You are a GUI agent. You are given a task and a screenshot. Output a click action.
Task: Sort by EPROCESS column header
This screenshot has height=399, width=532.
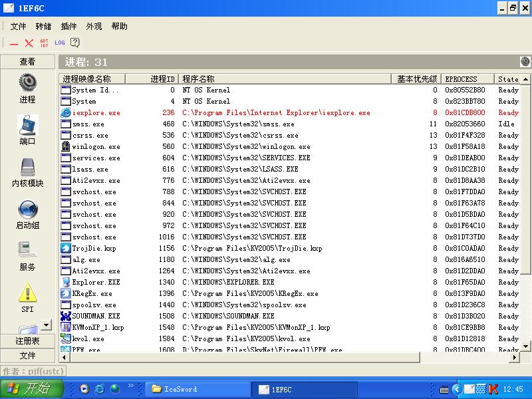tap(467, 78)
